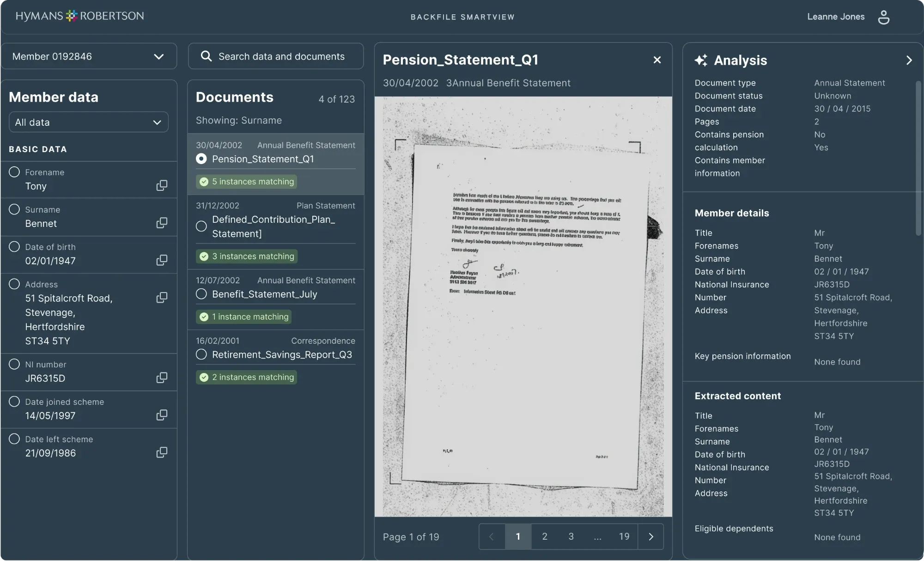Copy the Address value
This screenshot has height=561, width=924.
pyautogui.click(x=162, y=298)
